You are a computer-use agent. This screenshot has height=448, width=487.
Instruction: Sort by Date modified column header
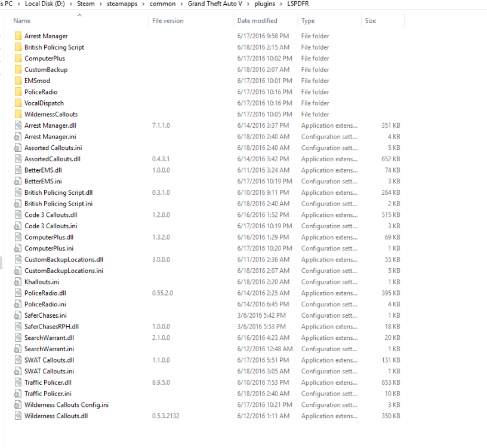(257, 21)
